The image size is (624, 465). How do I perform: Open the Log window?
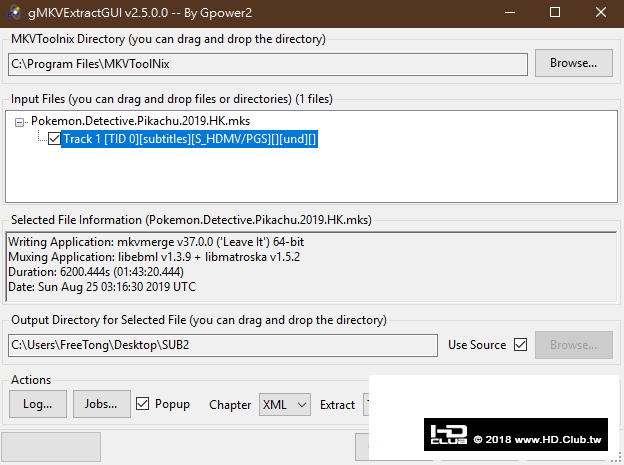point(38,404)
